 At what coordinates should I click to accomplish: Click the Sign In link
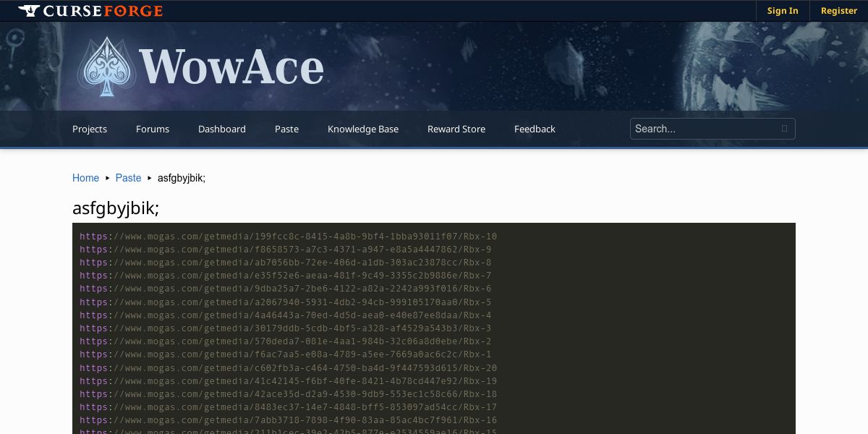coord(783,11)
